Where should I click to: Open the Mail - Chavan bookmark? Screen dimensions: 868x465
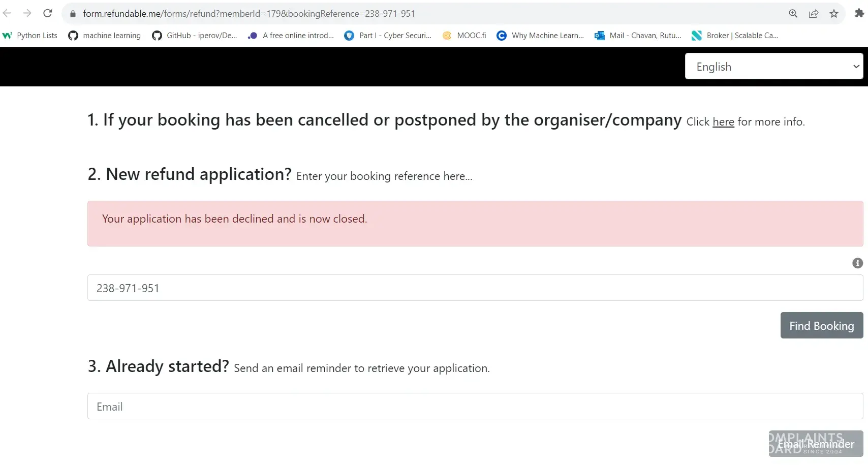point(638,36)
